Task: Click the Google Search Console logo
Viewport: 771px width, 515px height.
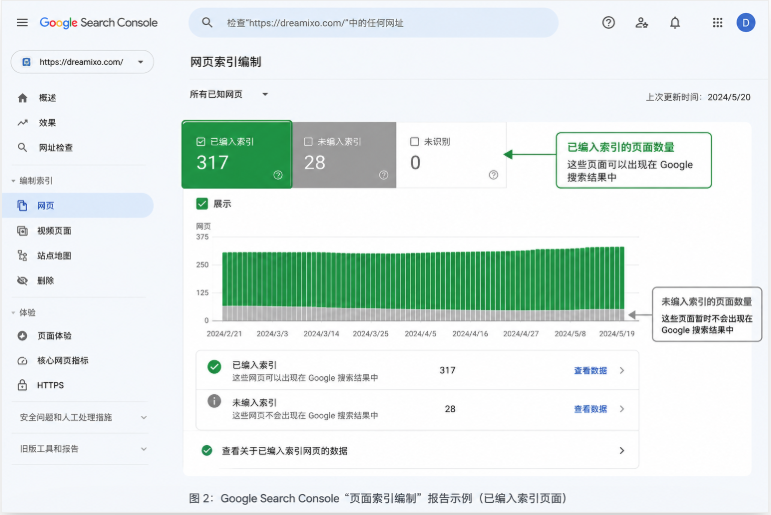Action: (98, 23)
